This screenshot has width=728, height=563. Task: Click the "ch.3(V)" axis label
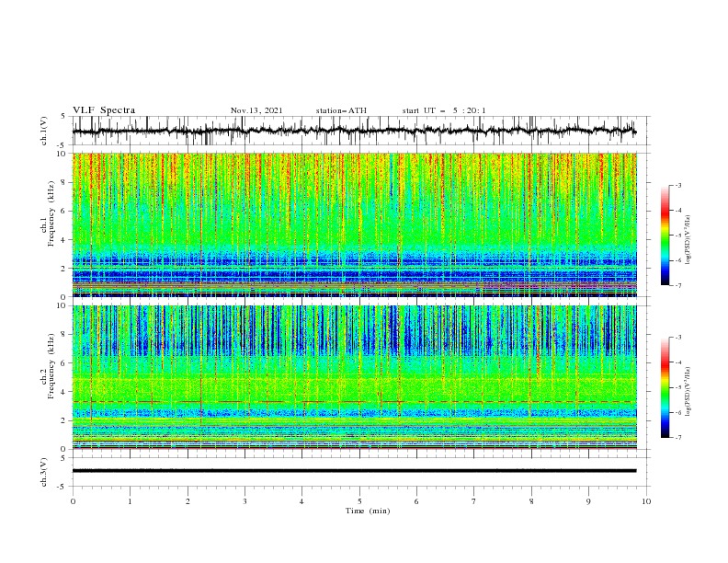[x=44, y=472]
